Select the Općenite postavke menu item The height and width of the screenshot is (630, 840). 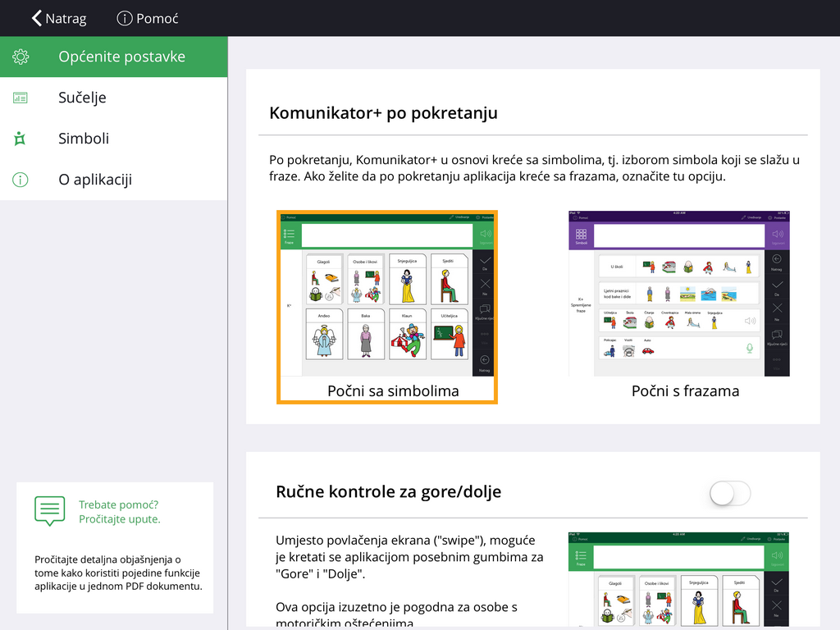(x=113, y=57)
